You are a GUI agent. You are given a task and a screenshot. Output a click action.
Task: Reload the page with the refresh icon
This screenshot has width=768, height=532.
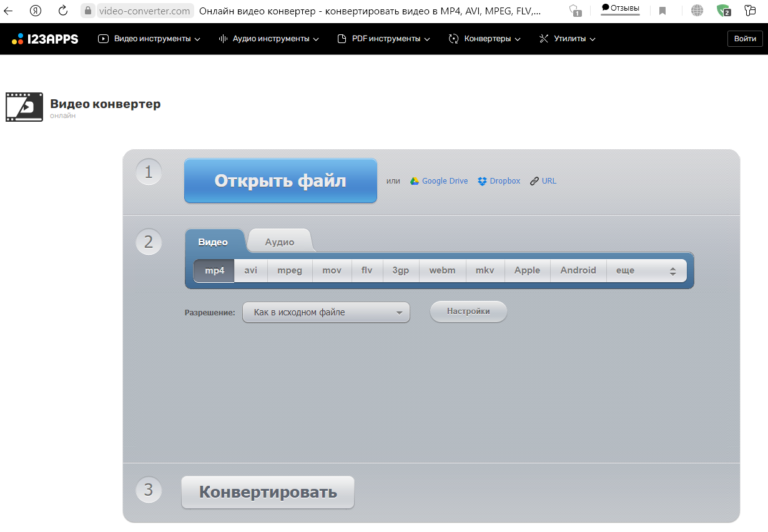[63, 11]
